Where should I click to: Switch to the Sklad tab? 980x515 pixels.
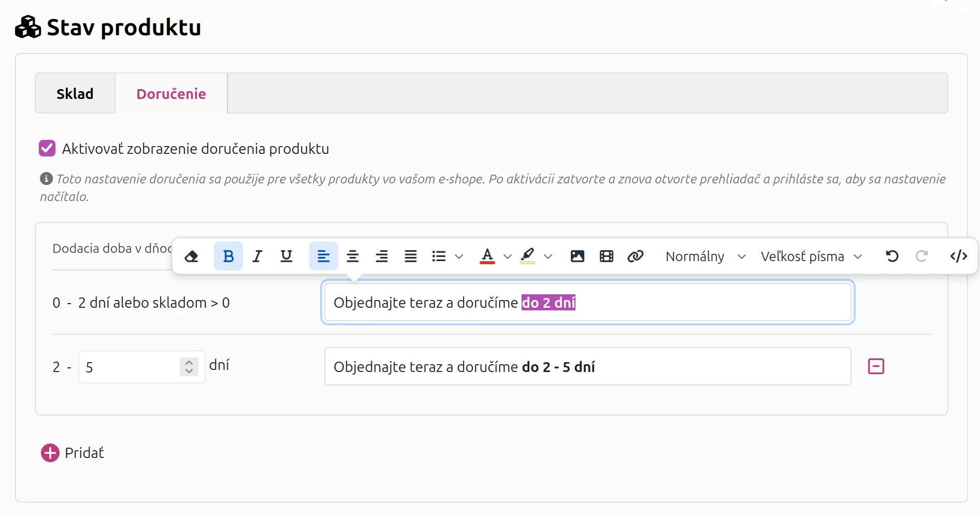pos(75,94)
